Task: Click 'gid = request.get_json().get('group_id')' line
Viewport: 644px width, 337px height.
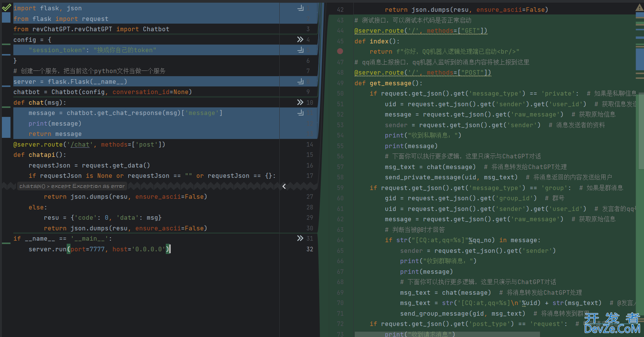Action: (461, 198)
